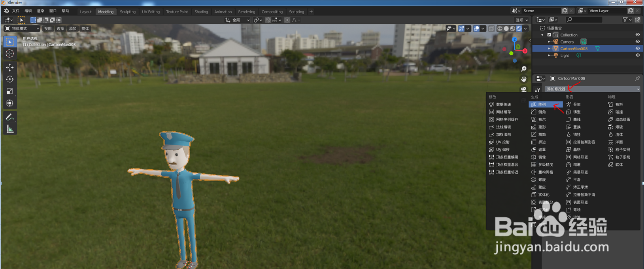Choose the 镜像 modifier

546,157
